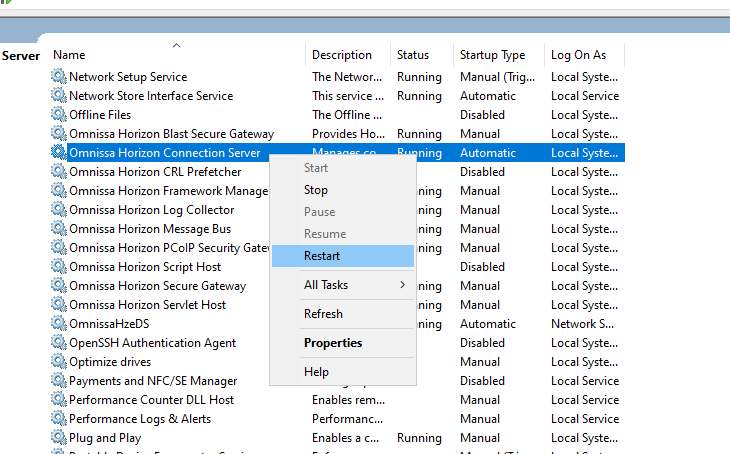Click Provides Ho... description cell
Viewport: 730px width, 454px height.
coord(348,134)
